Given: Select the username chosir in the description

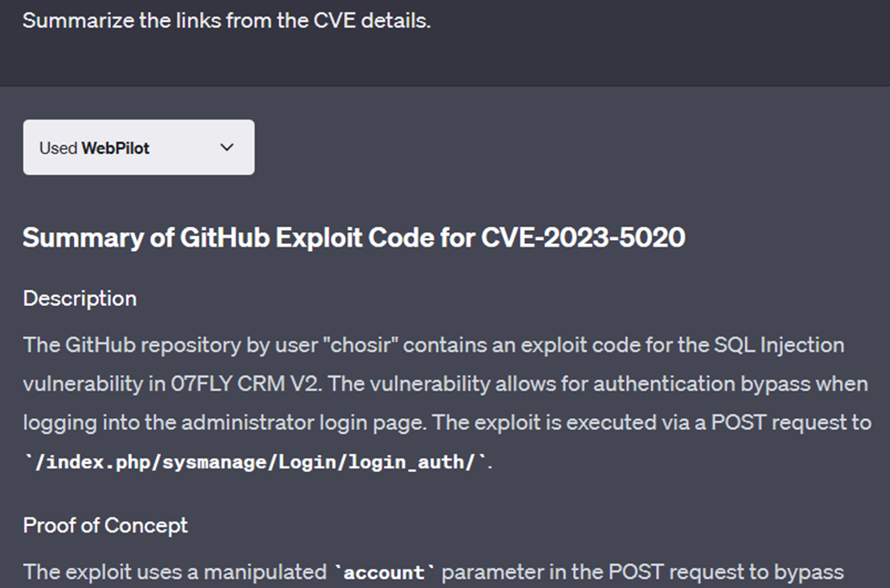Looking at the screenshot, I should [x=360, y=345].
